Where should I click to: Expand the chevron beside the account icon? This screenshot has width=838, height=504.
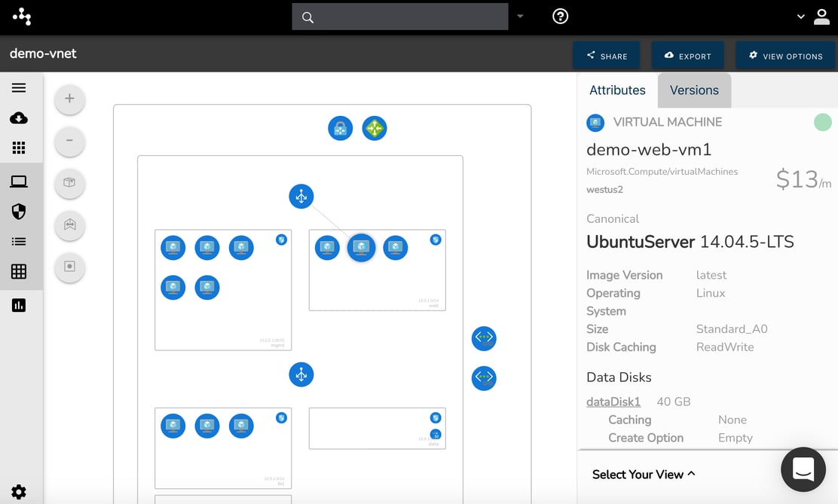(801, 16)
